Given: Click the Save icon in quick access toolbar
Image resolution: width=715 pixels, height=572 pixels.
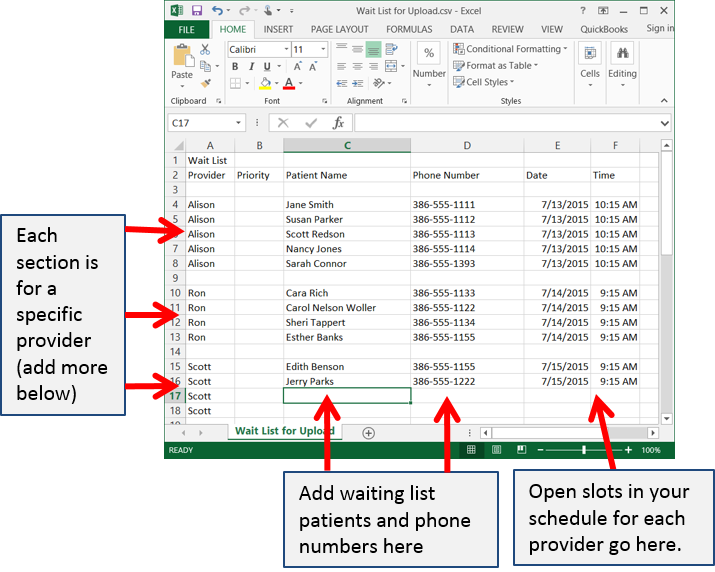Looking at the screenshot, I should coord(197,10).
